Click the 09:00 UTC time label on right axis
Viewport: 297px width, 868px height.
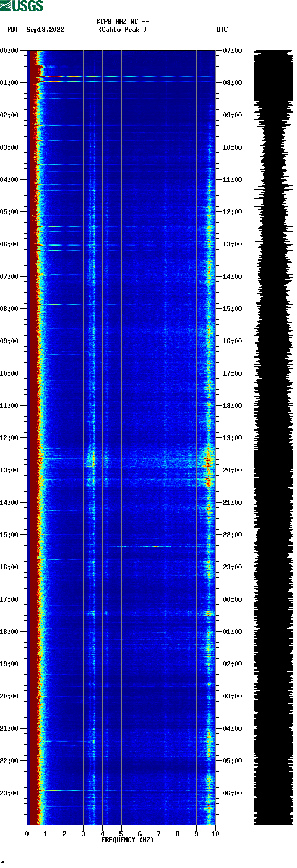point(232,115)
